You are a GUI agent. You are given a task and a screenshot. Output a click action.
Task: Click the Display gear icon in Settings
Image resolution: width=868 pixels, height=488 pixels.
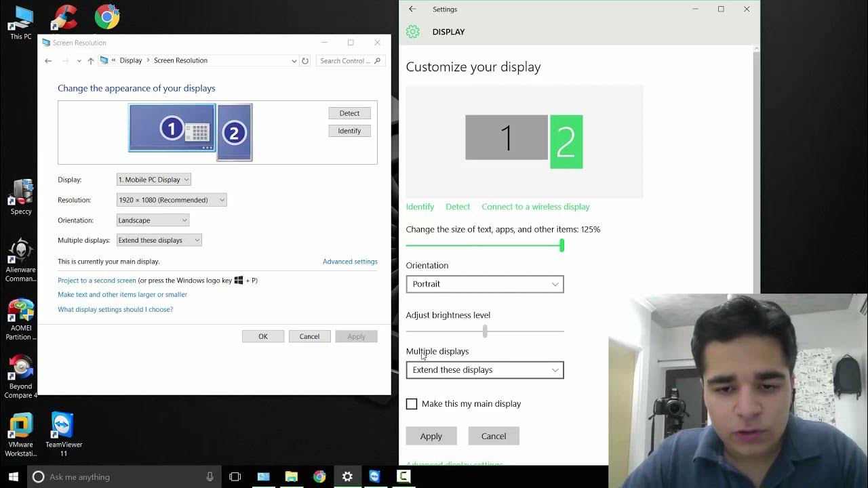[413, 32]
